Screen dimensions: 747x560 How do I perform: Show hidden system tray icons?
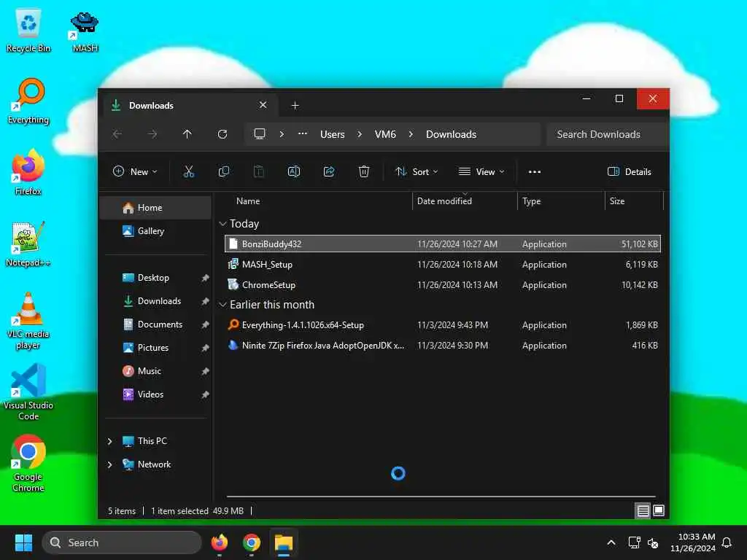click(611, 542)
